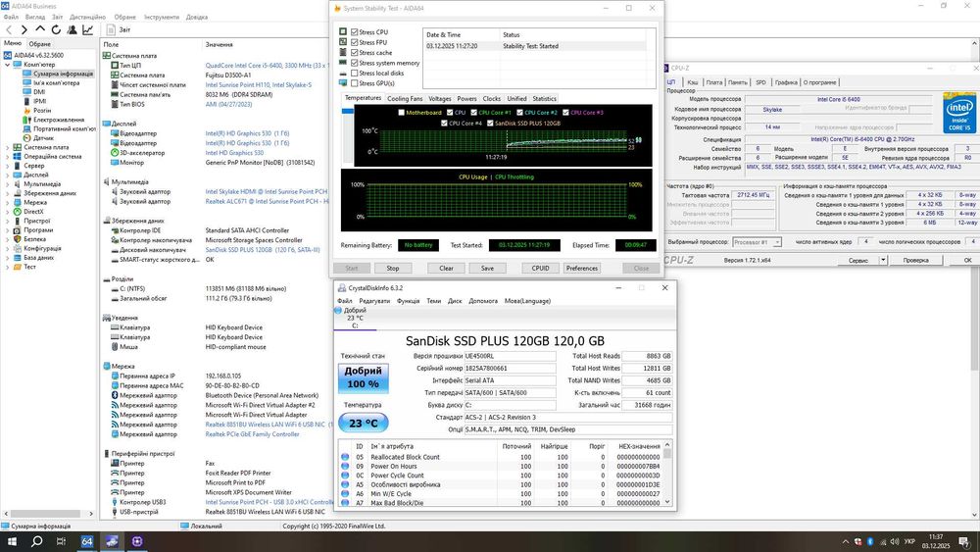Click the Stress CPU chip icon
The width and height of the screenshot is (980, 552).
pyautogui.click(x=343, y=31)
